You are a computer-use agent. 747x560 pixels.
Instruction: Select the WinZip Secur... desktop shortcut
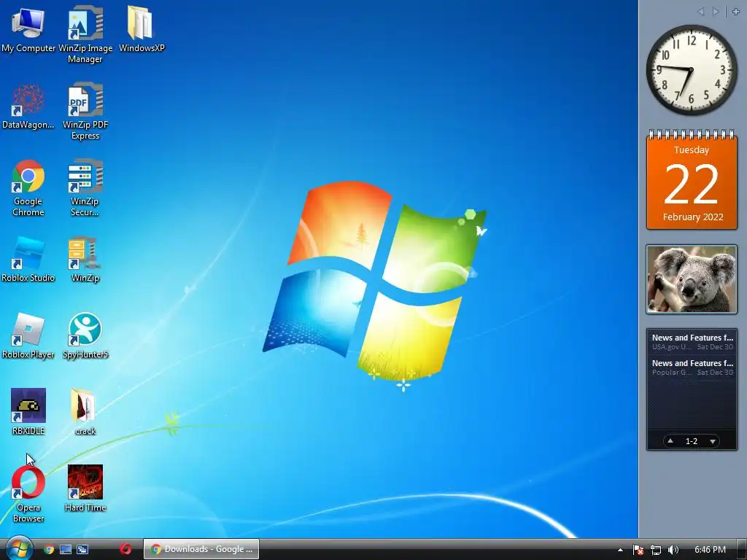click(85, 188)
